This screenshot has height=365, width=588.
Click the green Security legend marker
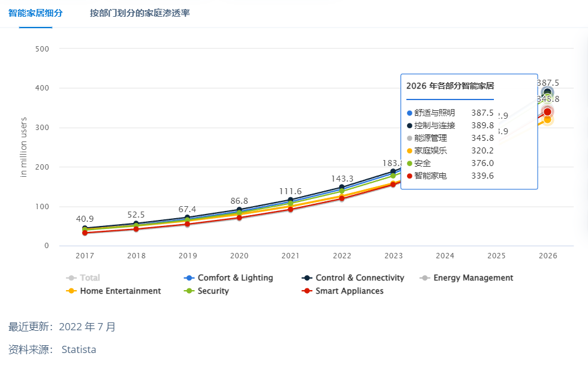[188, 291]
